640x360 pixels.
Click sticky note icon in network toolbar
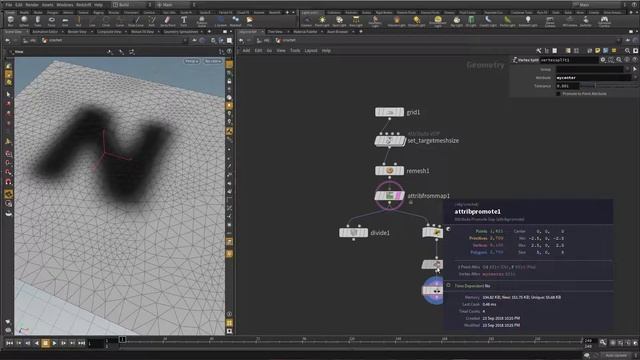598,51
